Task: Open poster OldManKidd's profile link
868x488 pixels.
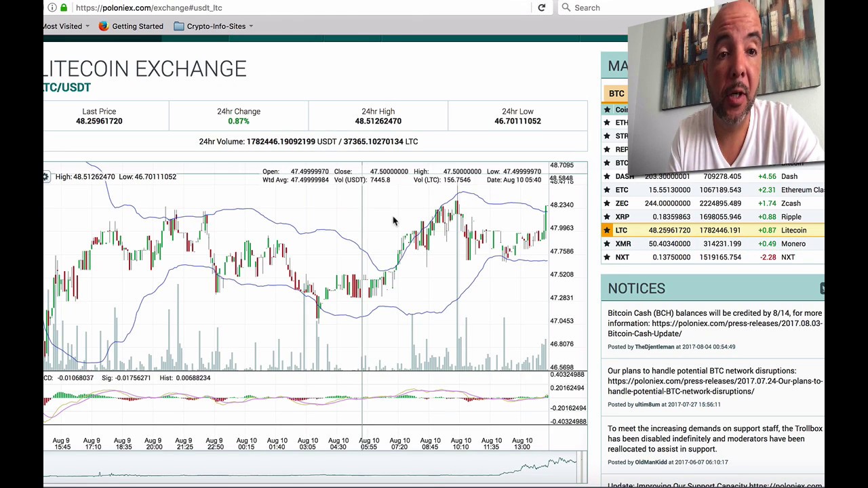Action: pos(651,462)
